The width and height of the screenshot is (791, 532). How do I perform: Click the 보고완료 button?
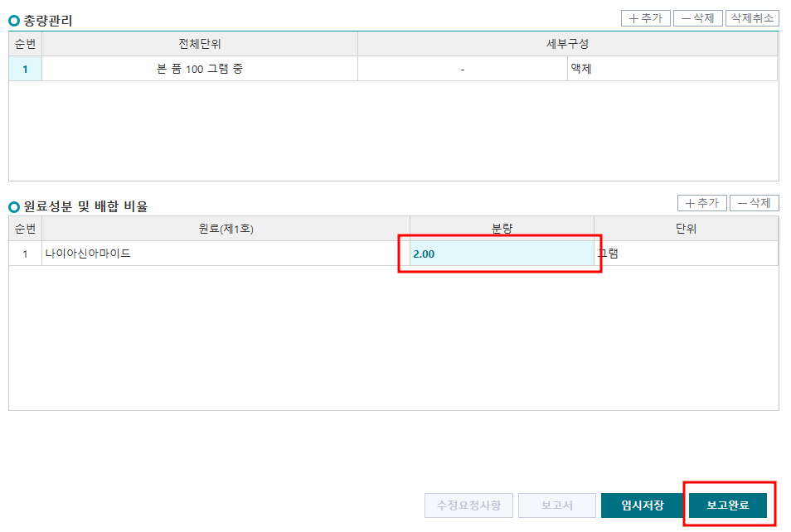[x=727, y=505]
